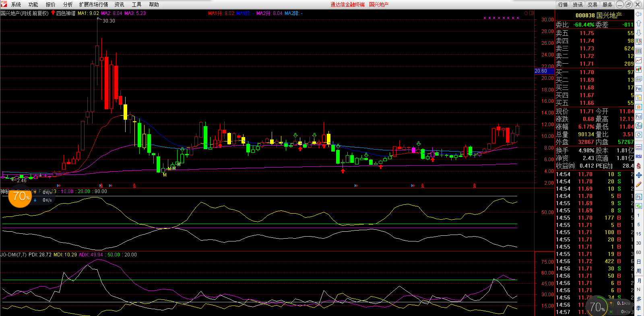644x316 pixels.
Task: Click the diamond icon at chart top-right
Action: pos(526,13)
